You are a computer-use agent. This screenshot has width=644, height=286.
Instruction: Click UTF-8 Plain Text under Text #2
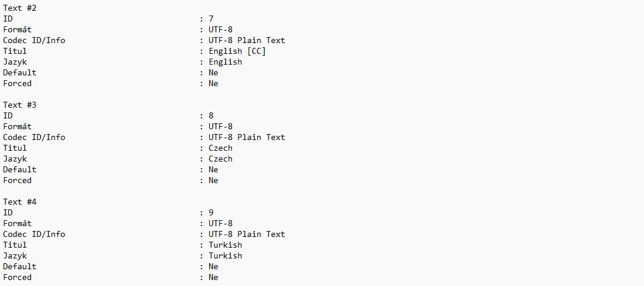tap(247, 40)
